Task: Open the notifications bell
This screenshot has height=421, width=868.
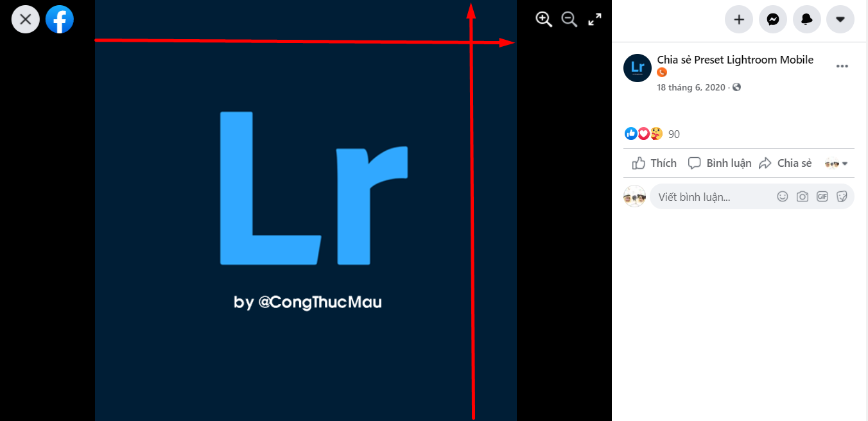Action: click(807, 19)
